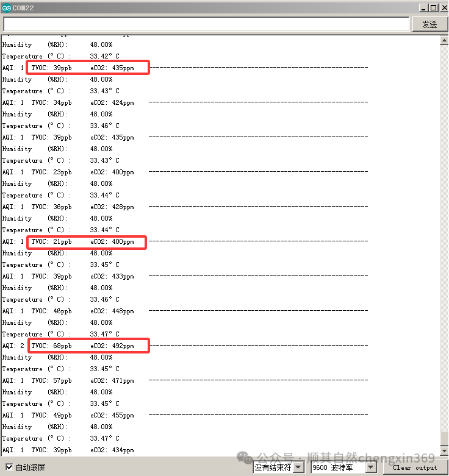Click the Temperature 33.47° C last line
This screenshot has width=449, height=476.
(61, 438)
